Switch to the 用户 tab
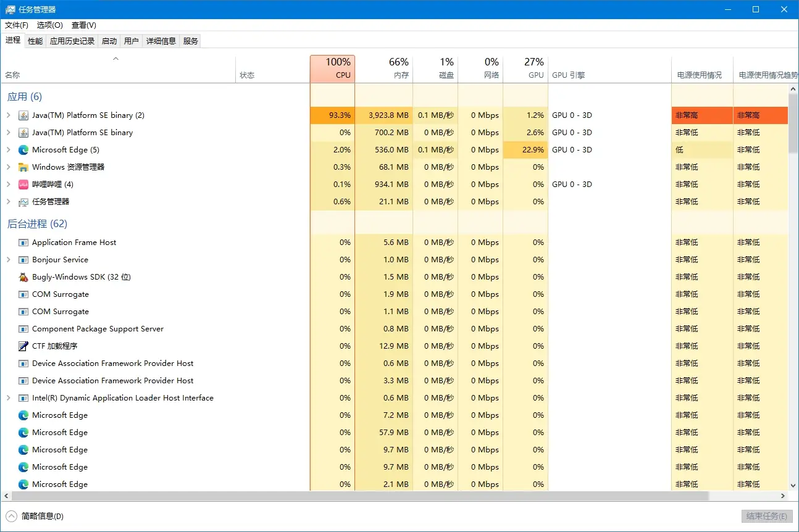 (132, 41)
